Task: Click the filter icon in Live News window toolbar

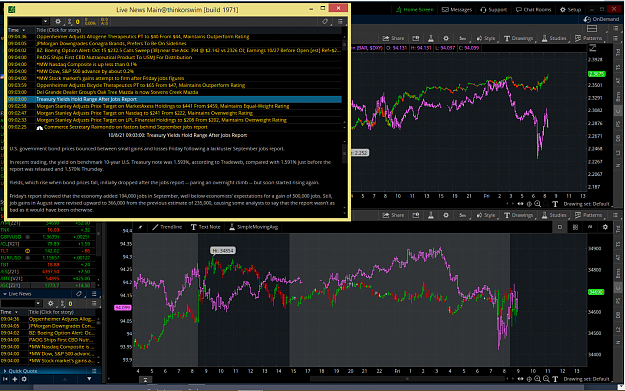Action: 70,22
